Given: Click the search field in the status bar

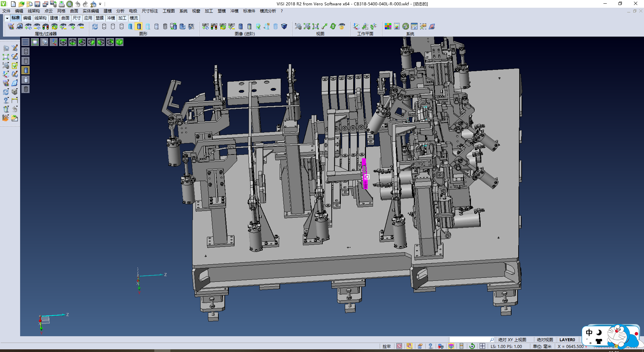Looking at the screenshot, I should [470, 340].
